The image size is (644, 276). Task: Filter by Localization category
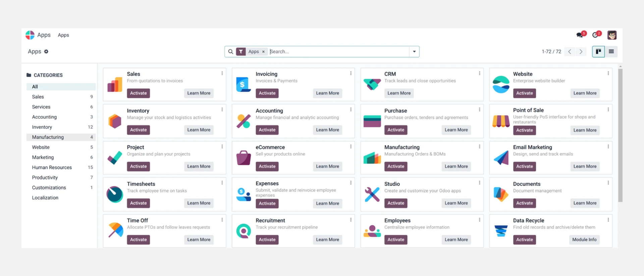pyautogui.click(x=61, y=197)
